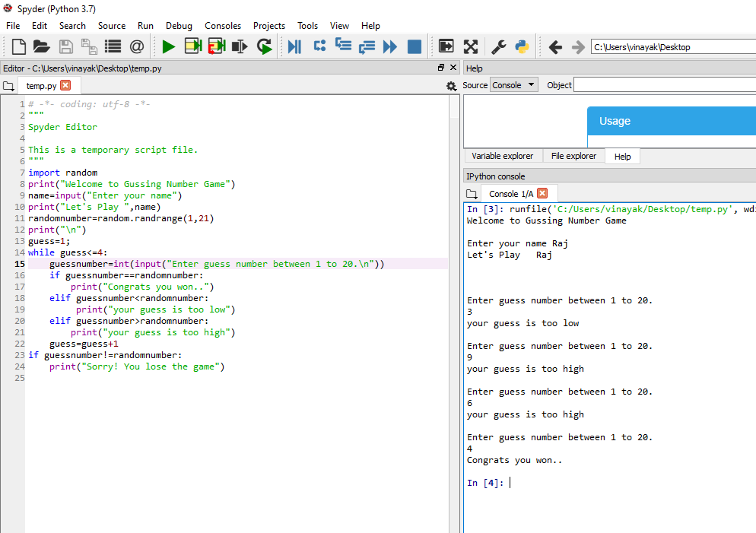
Task: Open the Search menu
Action: (72, 26)
